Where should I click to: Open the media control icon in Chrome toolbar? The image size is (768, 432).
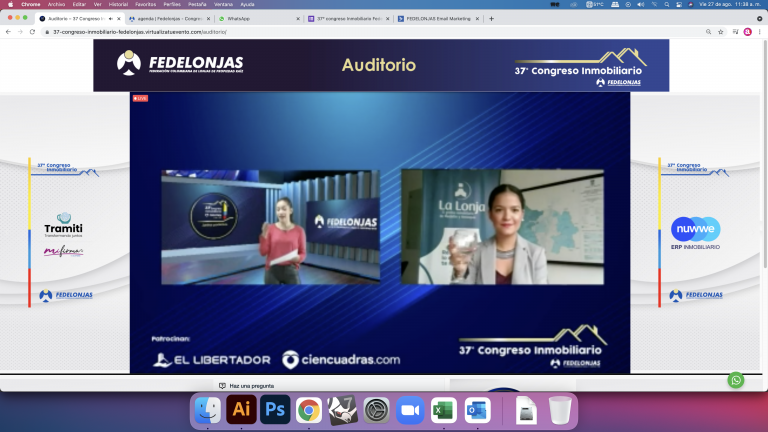[x=735, y=32]
